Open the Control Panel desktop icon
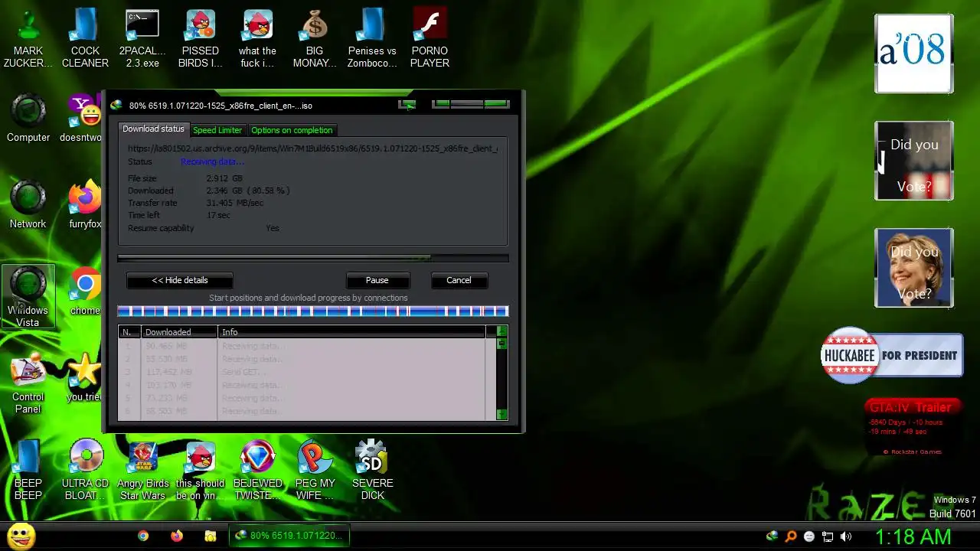The height and width of the screenshot is (551, 980). (x=28, y=383)
